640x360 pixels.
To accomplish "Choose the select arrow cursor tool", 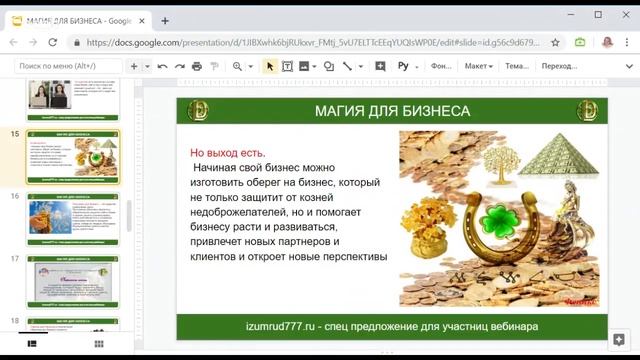I will [x=269, y=66].
